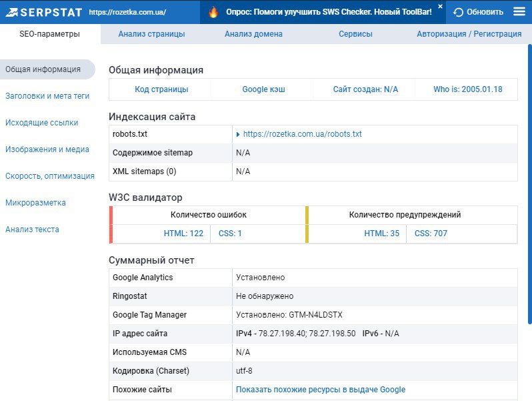Switch to SEO-параметры tab
The image size is (532, 401).
[50, 34]
